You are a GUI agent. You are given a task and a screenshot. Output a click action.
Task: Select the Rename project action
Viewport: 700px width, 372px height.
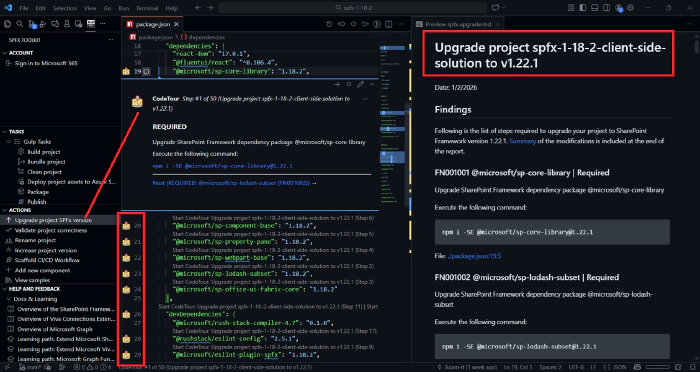35,240
